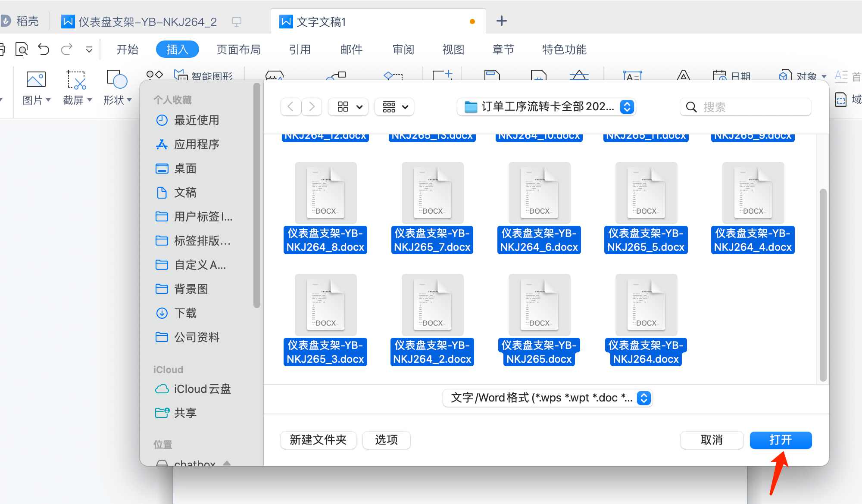The image size is (862, 504).
Task: Click the undo arrow icon
Action: (43, 49)
